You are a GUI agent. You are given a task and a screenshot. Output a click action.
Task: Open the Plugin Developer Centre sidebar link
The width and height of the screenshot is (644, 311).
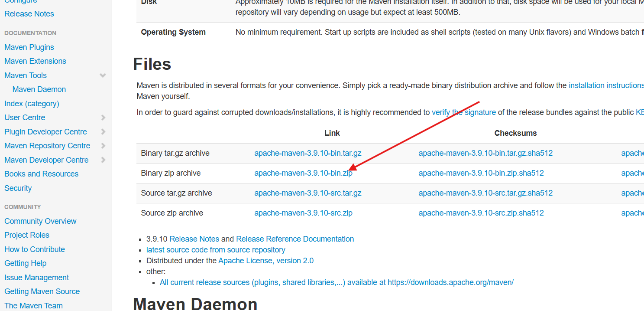(45, 132)
